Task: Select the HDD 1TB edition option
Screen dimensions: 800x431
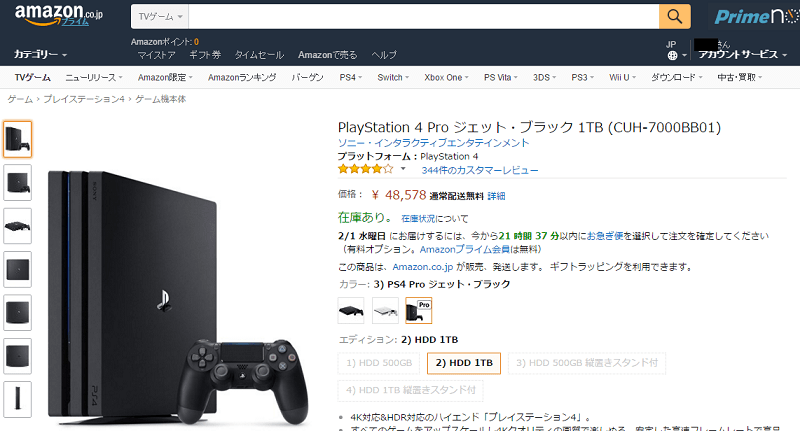Action: [464, 363]
